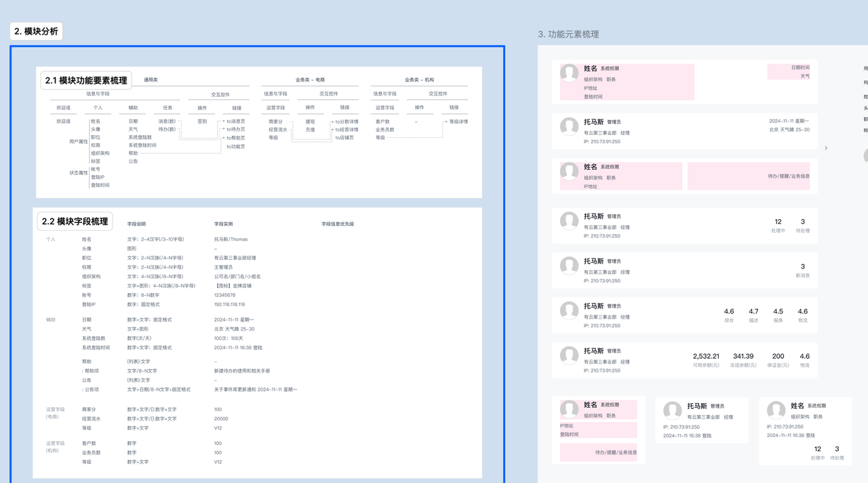This screenshot has width=868, height=483.
Task: Click the to消息页 link label
Action: [x=236, y=121]
